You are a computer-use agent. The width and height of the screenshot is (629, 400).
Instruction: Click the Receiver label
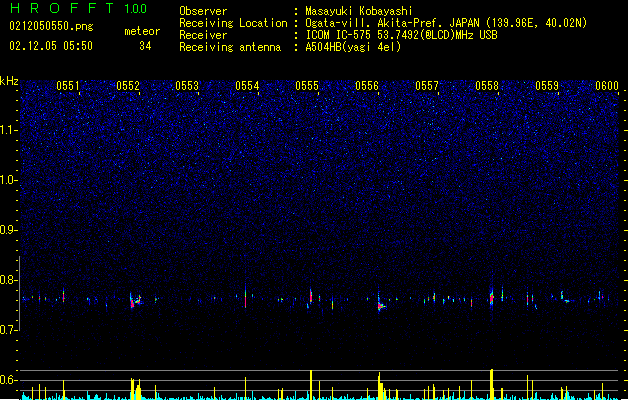(x=203, y=35)
